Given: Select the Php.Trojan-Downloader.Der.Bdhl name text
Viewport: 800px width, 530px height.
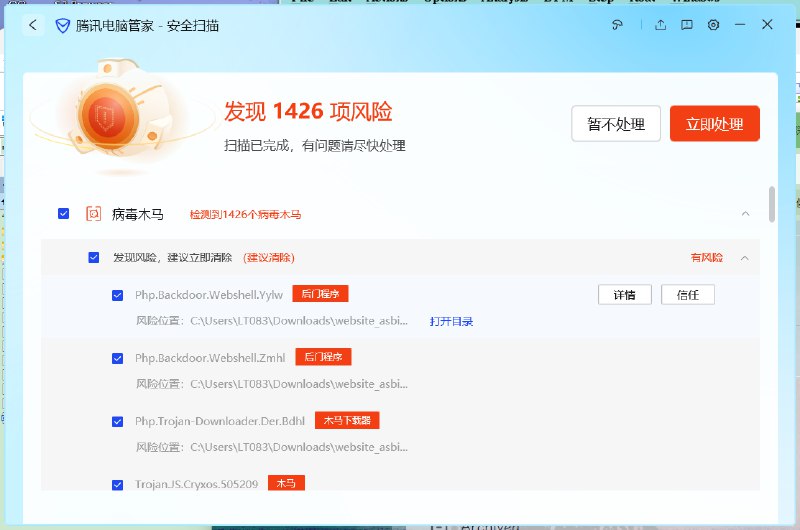Looking at the screenshot, I should (x=220, y=421).
